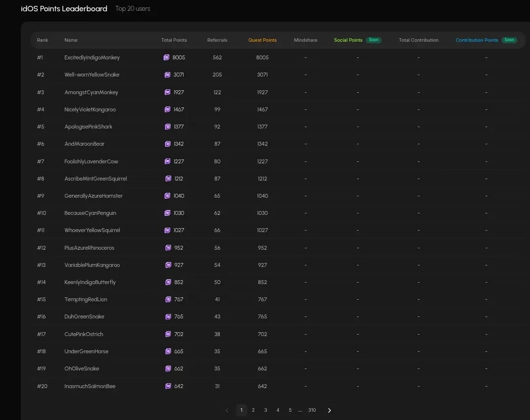This screenshot has height=420, width=530.
Task: Click the Soon badge beside Contribution Points
Action: (x=509, y=40)
